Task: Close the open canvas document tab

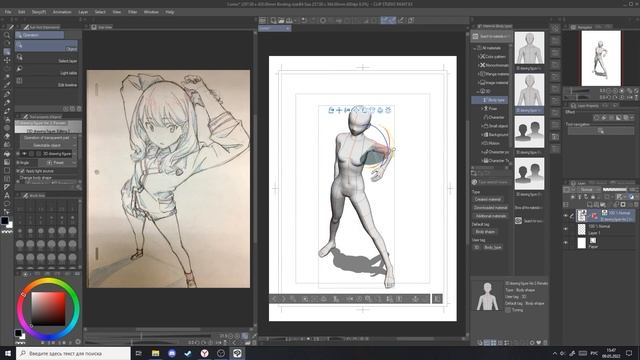Action: tap(288, 29)
